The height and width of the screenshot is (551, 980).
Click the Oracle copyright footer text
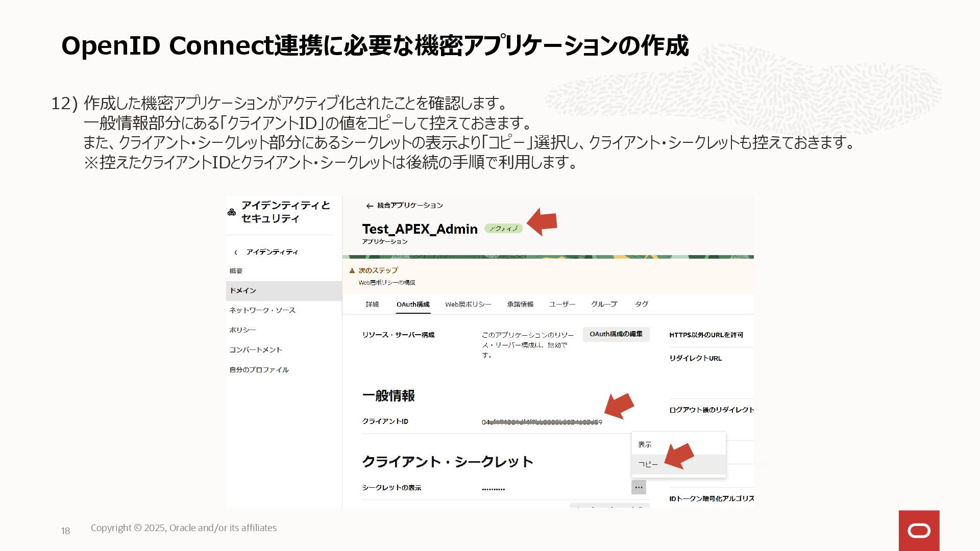pos(184,528)
